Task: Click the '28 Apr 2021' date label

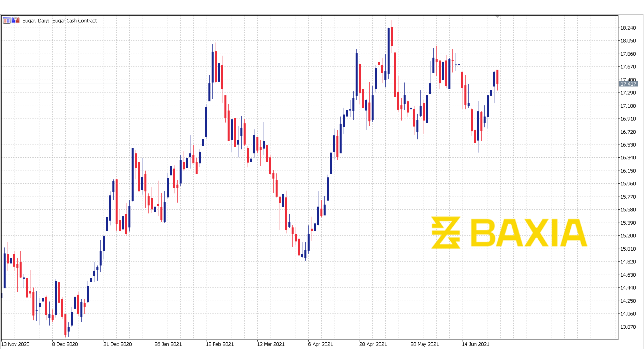Action: click(373, 344)
